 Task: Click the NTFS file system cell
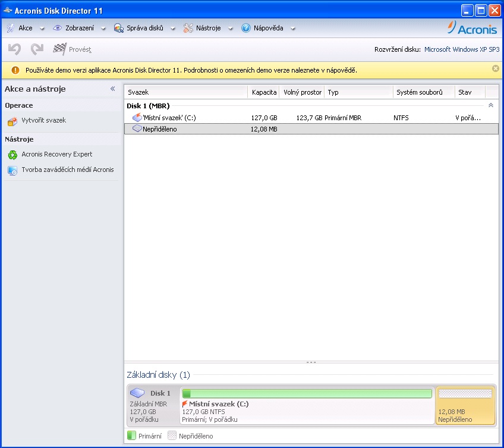click(x=401, y=118)
